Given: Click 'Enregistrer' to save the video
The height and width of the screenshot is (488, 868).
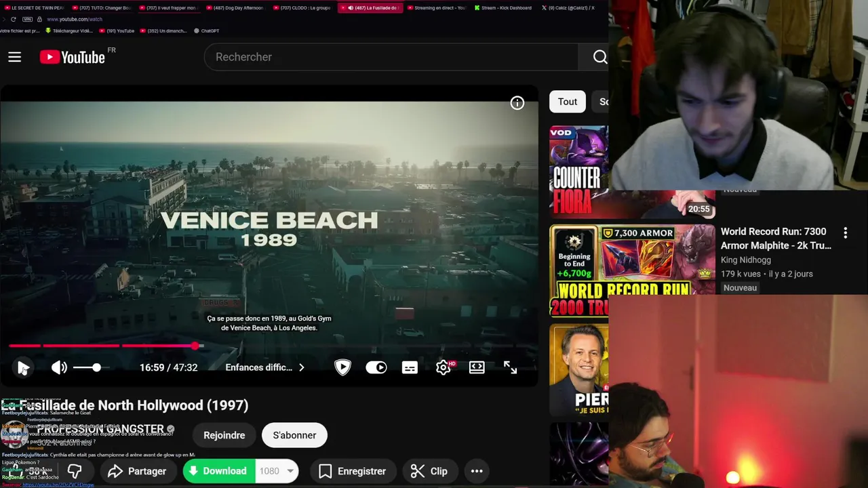Looking at the screenshot, I should point(353,471).
